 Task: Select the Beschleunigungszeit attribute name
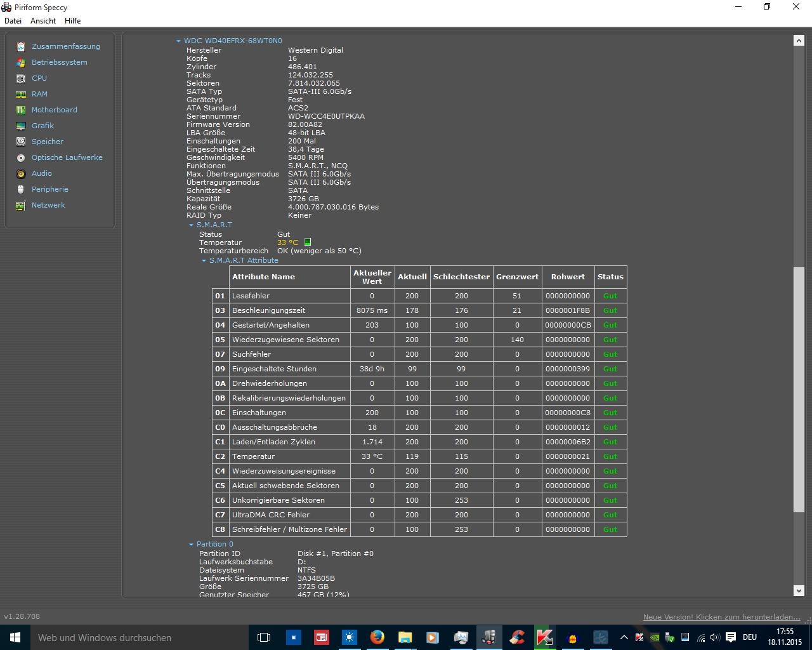click(x=268, y=310)
